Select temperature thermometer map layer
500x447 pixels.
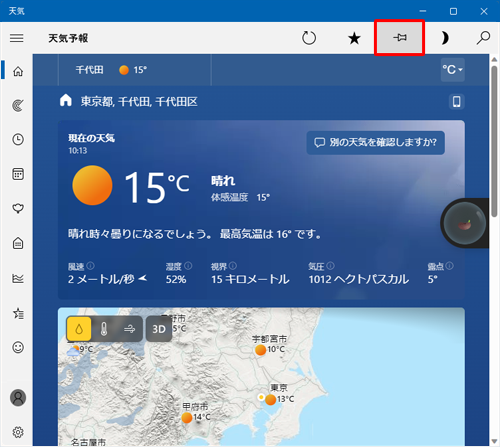coord(104,329)
